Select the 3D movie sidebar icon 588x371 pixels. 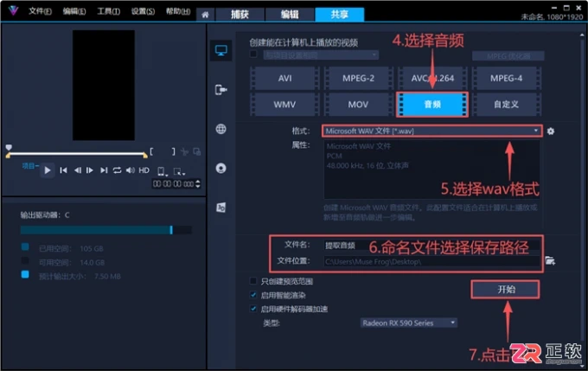pyautogui.click(x=220, y=207)
